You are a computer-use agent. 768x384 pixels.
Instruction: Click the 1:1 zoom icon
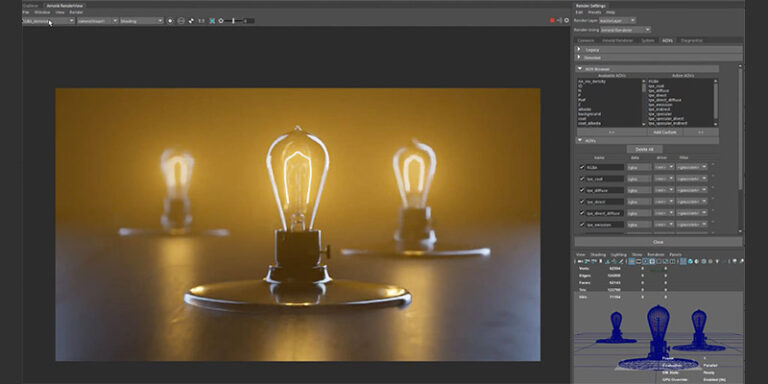tap(201, 21)
